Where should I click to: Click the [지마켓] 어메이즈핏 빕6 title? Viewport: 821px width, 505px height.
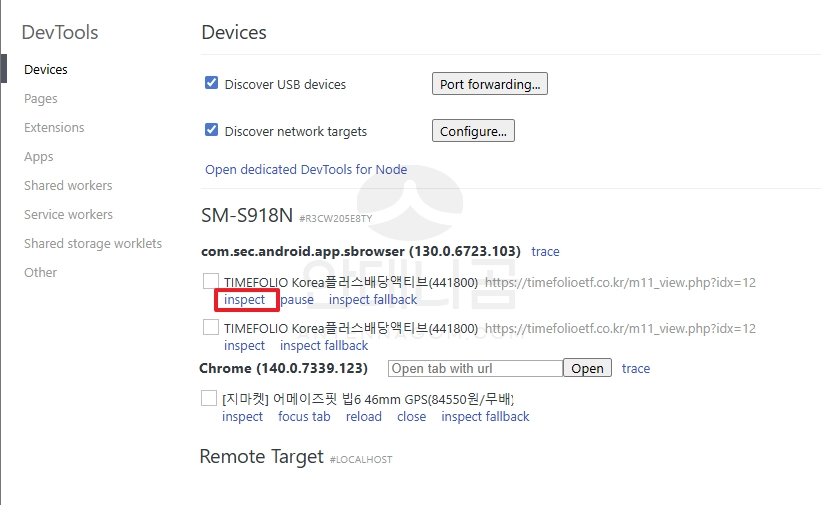pos(368,399)
